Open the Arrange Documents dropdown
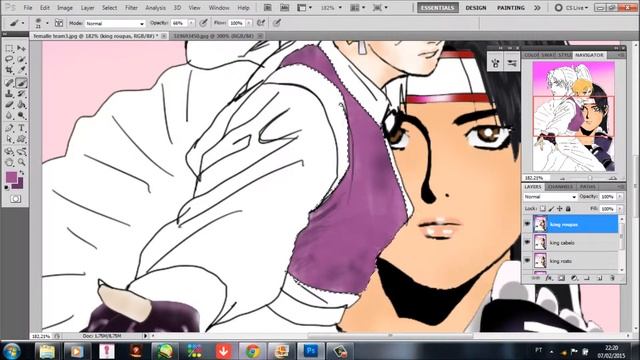 tap(358, 8)
